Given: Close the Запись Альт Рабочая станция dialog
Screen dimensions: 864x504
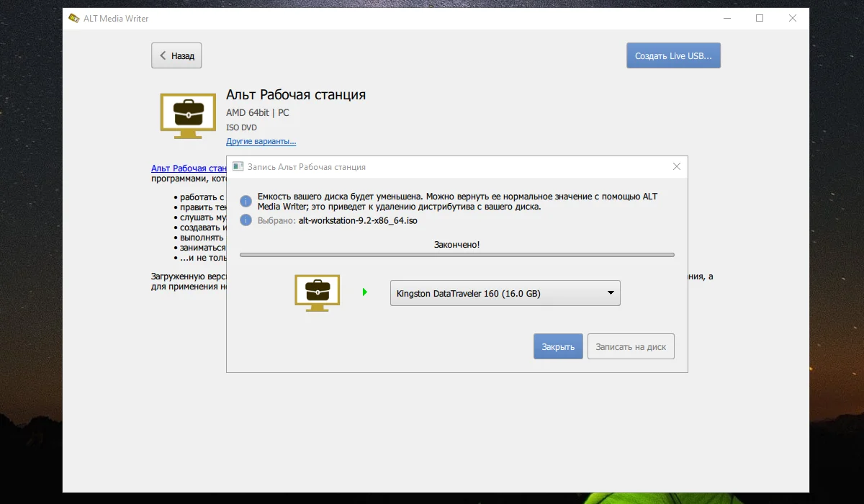Looking at the screenshot, I should (x=676, y=166).
